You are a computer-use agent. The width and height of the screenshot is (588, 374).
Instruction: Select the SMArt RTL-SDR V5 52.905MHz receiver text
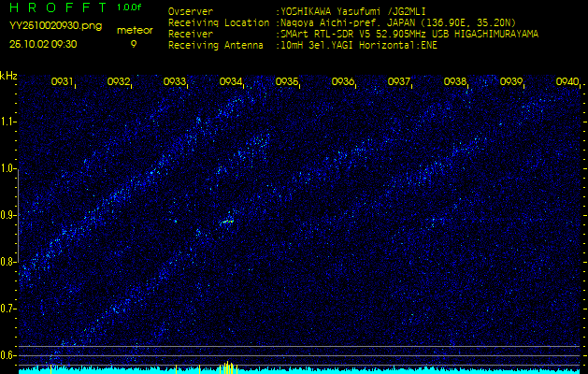pos(409,35)
